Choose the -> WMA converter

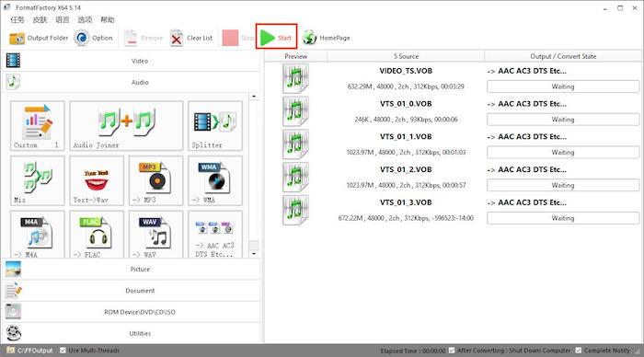(x=215, y=180)
